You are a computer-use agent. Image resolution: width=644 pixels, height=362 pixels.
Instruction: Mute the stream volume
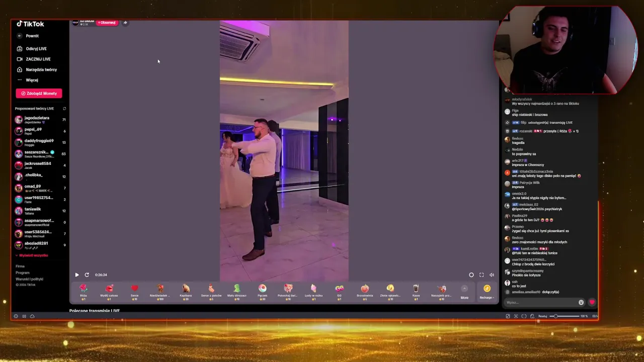(492, 275)
